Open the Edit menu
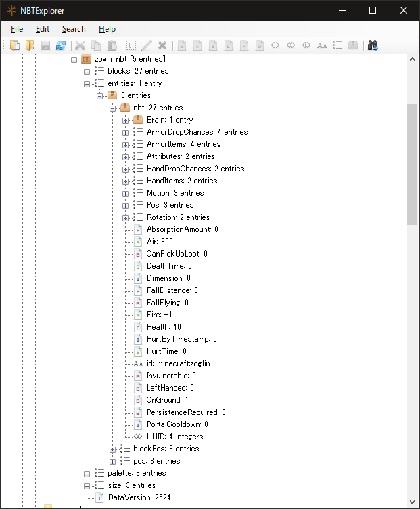The height and width of the screenshot is (509, 420). (43, 29)
